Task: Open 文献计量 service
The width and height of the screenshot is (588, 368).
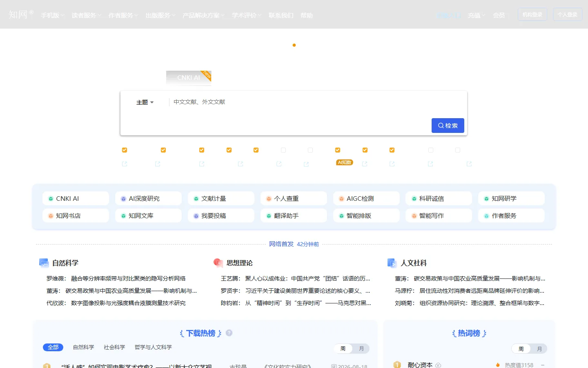Action: point(221,198)
